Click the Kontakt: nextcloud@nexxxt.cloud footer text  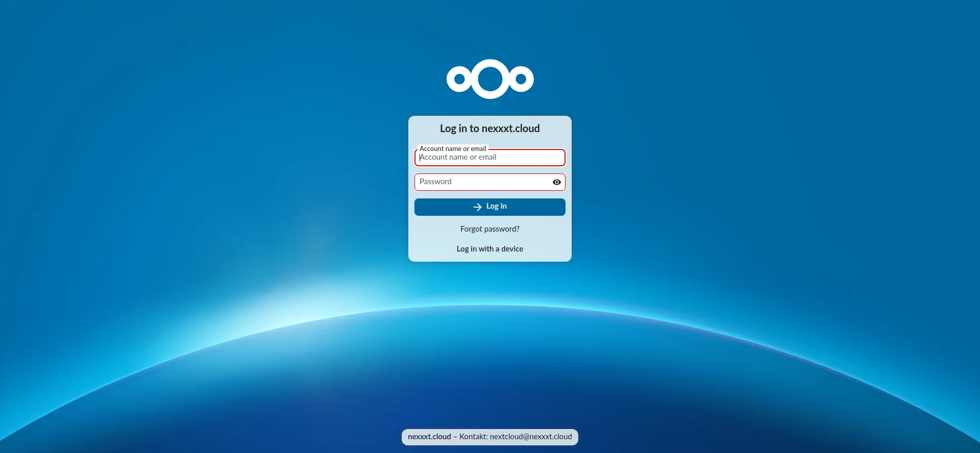516,437
